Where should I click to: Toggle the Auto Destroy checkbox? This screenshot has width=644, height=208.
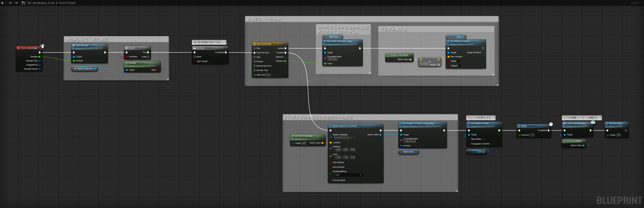coord(346,163)
